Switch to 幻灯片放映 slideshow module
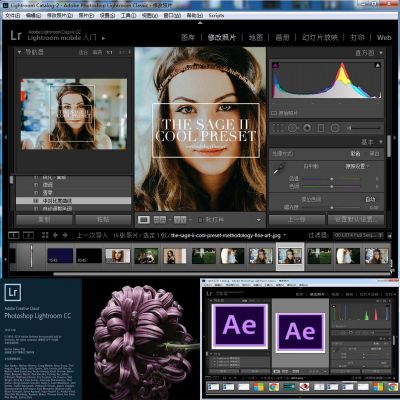The height and width of the screenshot is (400, 400). pos(320,37)
